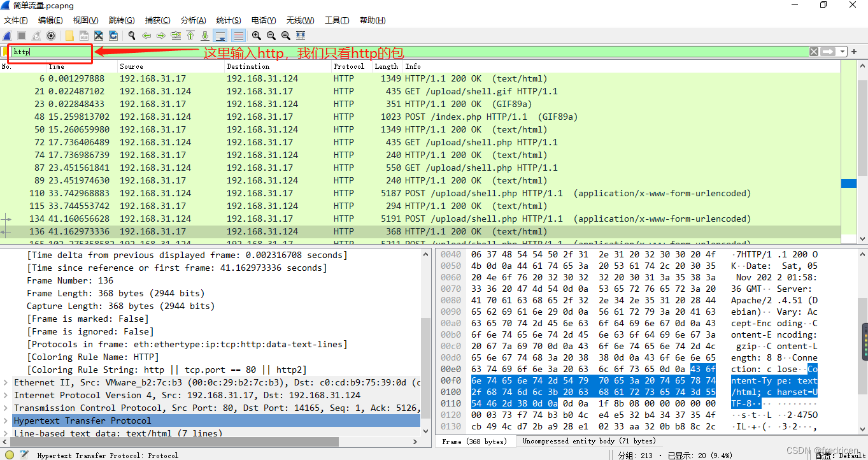Image resolution: width=868 pixels, height=460 pixels.
Task: Jump to the first packet
Action: click(190, 36)
